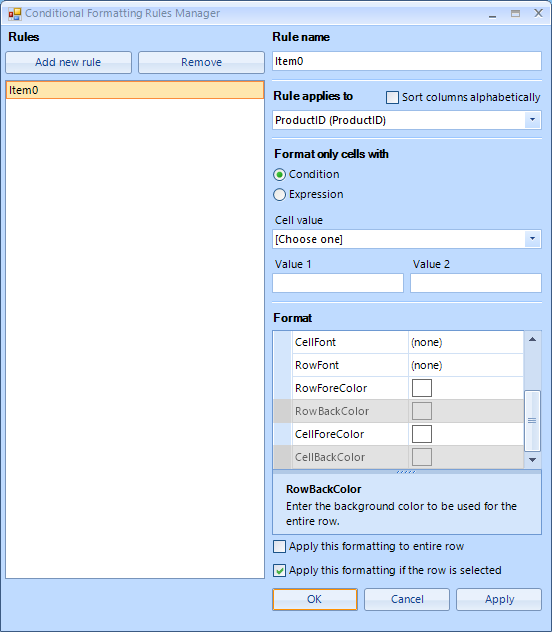Maximize the Rules Manager window
Image resolution: width=552 pixels, height=632 pixels.
515,14
